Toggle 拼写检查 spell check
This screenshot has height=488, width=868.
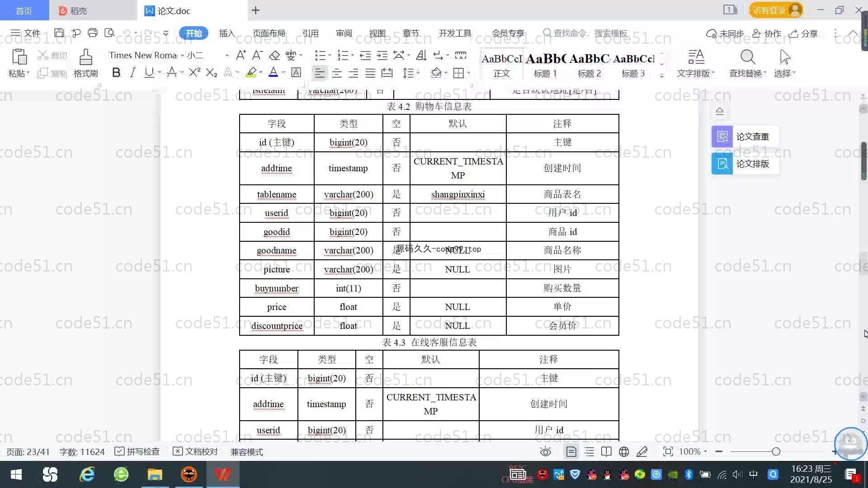click(137, 451)
